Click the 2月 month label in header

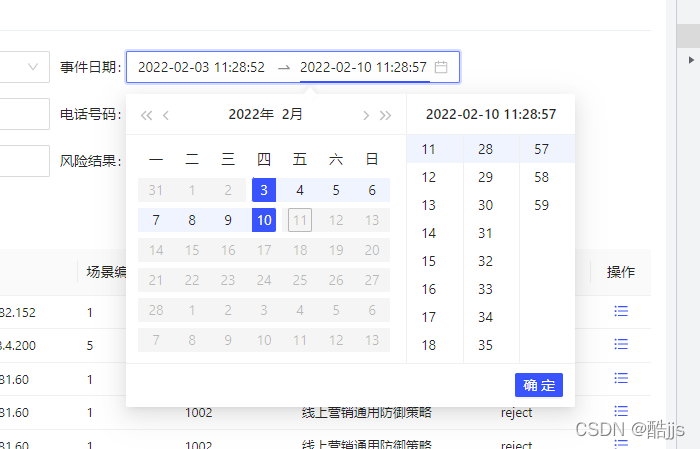[292, 114]
